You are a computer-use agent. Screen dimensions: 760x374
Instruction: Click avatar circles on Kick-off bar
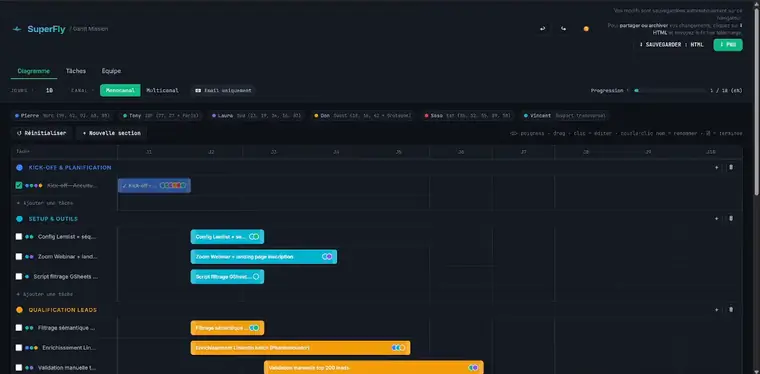point(173,186)
